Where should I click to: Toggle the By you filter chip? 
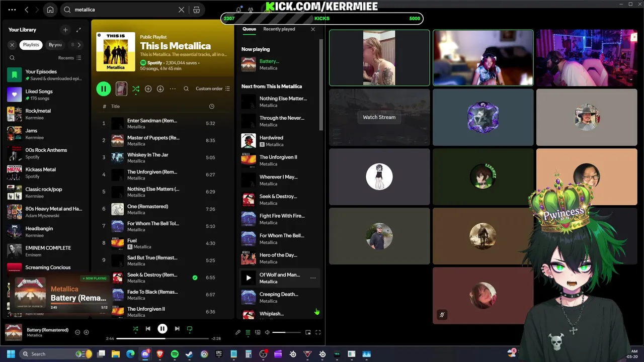point(55,45)
